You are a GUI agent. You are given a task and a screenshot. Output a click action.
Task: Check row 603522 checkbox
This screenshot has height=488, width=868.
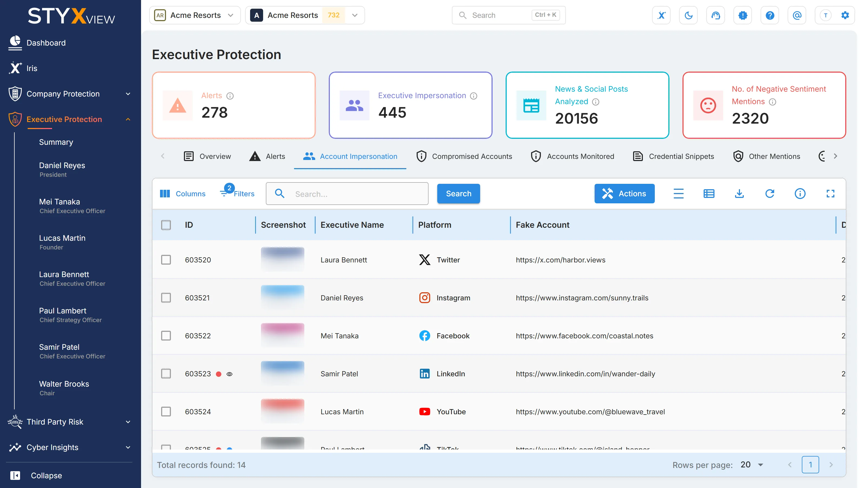166,336
